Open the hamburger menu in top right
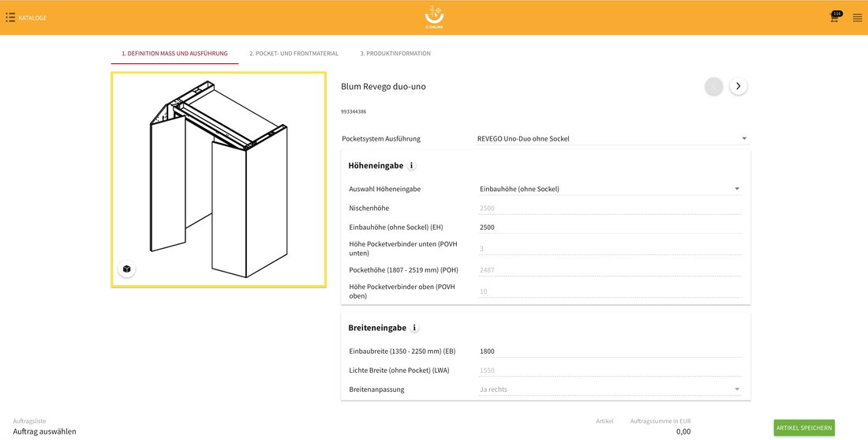This screenshot has height=440, width=868. tap(858, 17)
